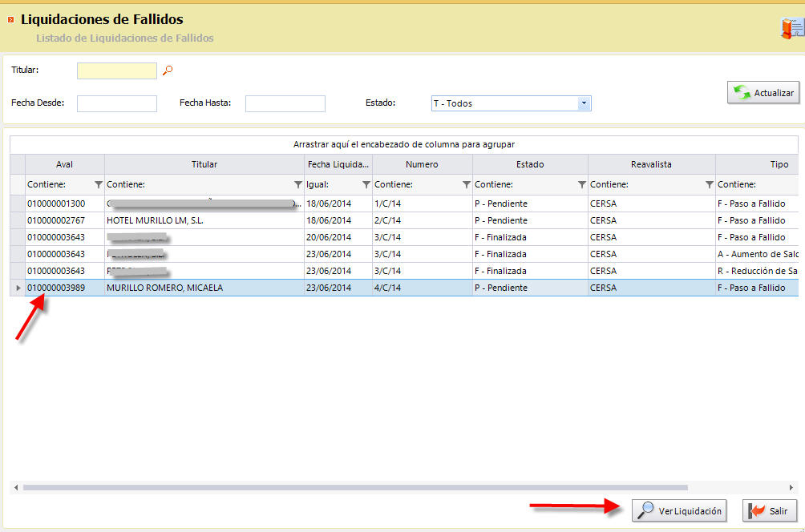Click the Numero 1/C/14 cell
This screenshot has width=805, height=532.
[422, 204]
